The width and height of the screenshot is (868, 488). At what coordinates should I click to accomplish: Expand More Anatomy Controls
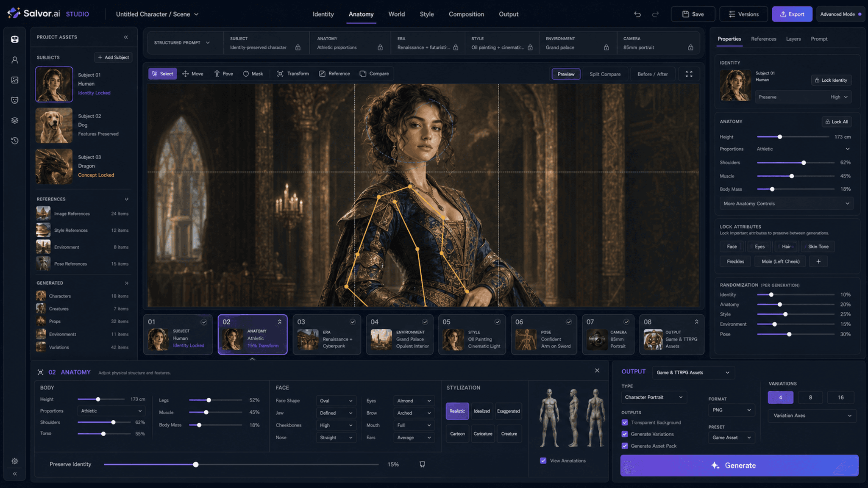[787, 204]
